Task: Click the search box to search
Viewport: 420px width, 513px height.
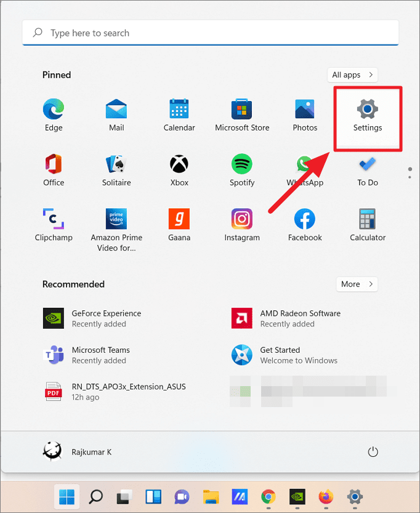Action: (211, 33)
